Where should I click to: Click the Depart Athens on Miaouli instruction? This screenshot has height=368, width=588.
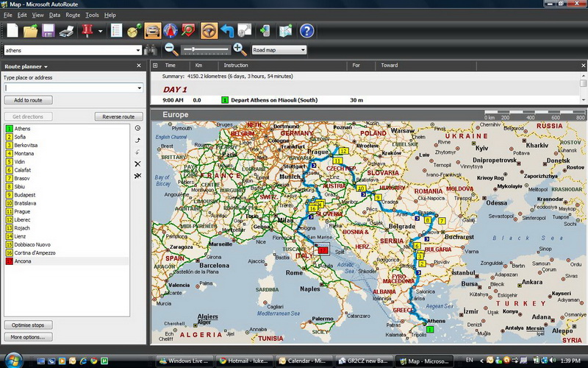[x=274, y=100]
